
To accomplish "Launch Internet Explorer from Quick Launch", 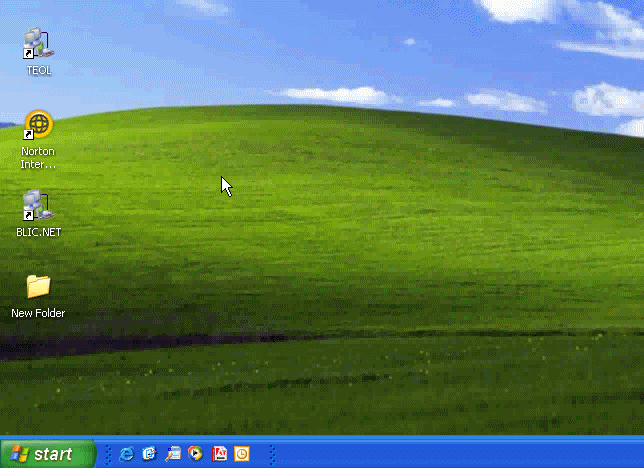I will 127,454.
